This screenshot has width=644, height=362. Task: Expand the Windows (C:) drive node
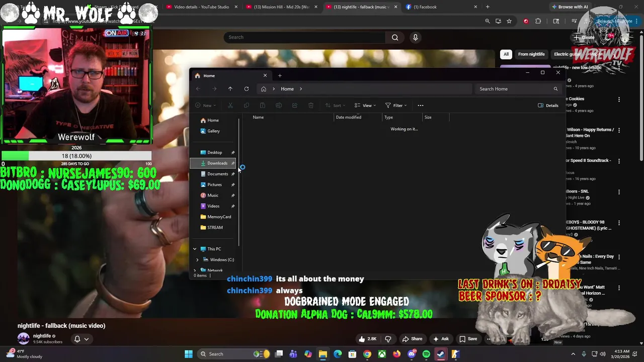pos(197,260)
